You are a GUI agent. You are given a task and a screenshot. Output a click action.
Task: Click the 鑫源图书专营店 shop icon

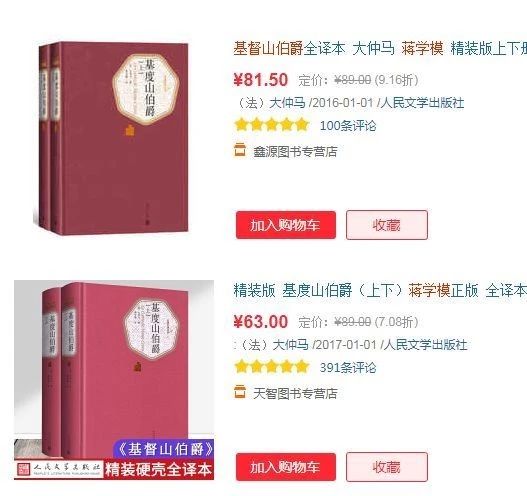pos(240,150)
